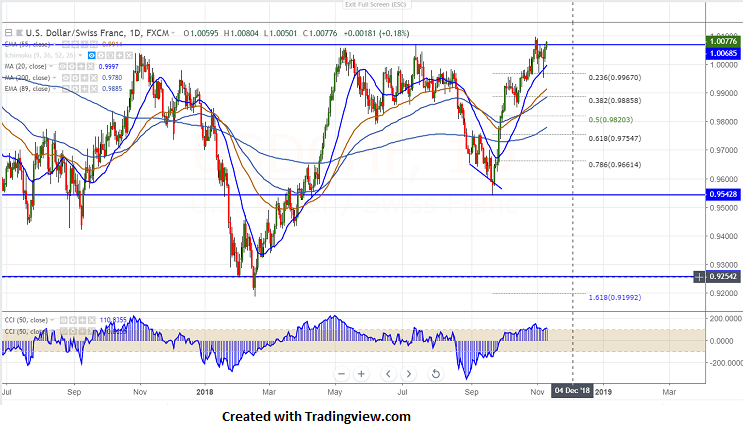Screen dimensions: 743x428
Task: Expand top CCI (50, close) dropdown arrow
Action: tap(52, 320)
